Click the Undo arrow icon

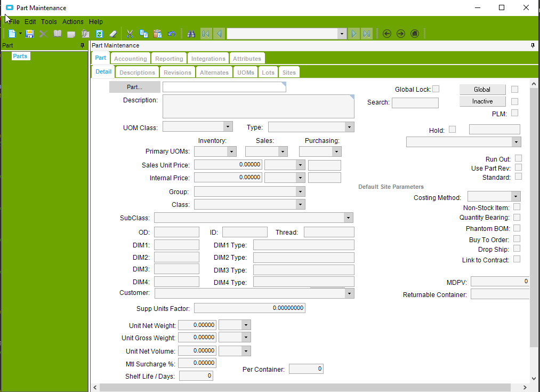[172, 34]
